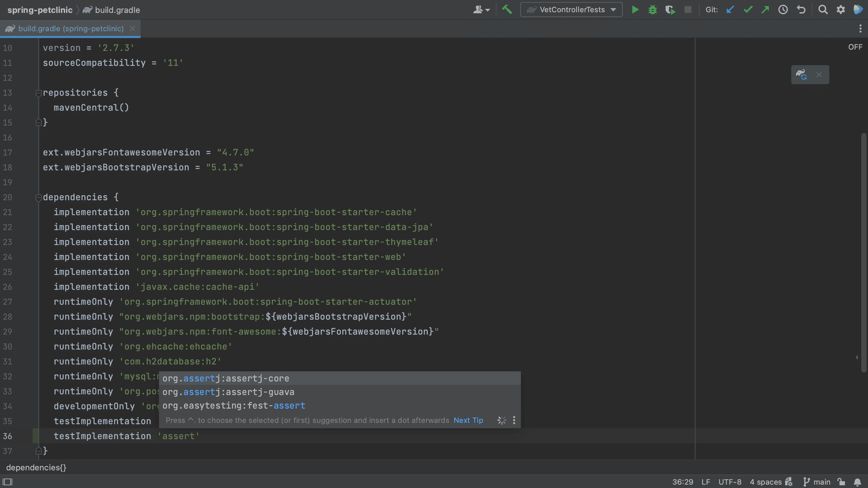Screen dimensions: 868x488
Task: Close the build.gradle editor tab
Action: [132, 29]
